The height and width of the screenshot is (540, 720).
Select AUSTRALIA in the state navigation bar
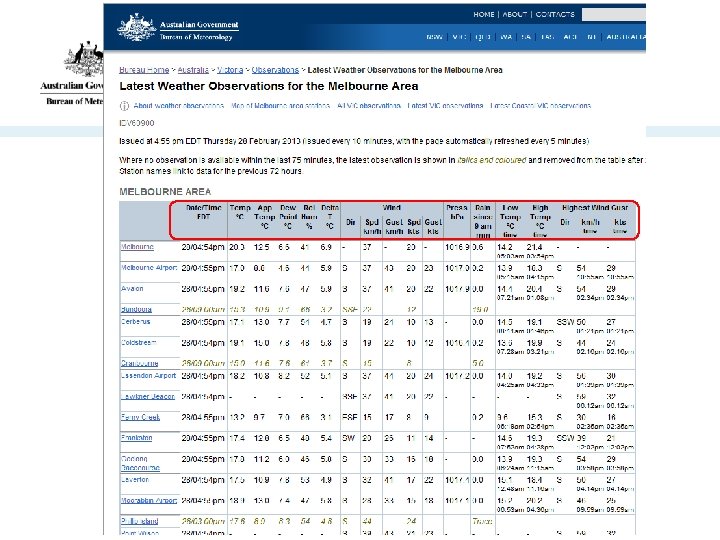click(626, 37)
